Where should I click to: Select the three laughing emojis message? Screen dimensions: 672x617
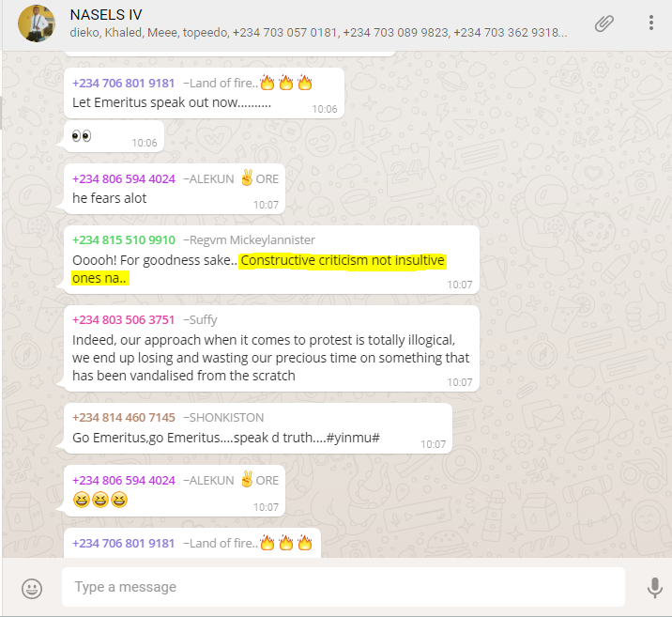coord(175,491)
